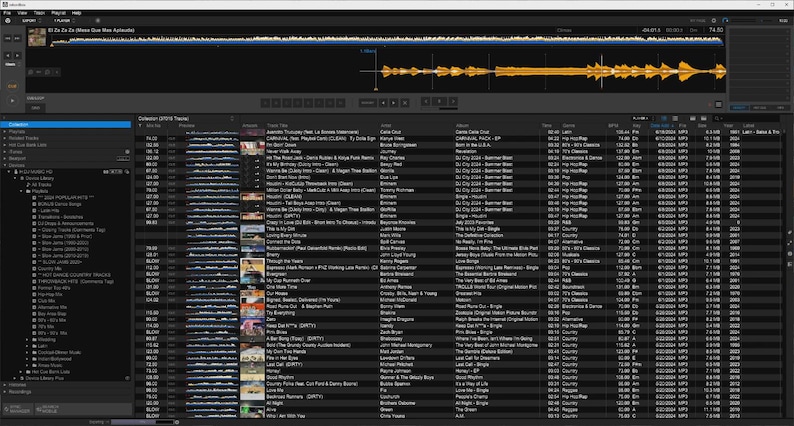
Task: Open preferences with the gear icon
Action: [x=714, y=21]
